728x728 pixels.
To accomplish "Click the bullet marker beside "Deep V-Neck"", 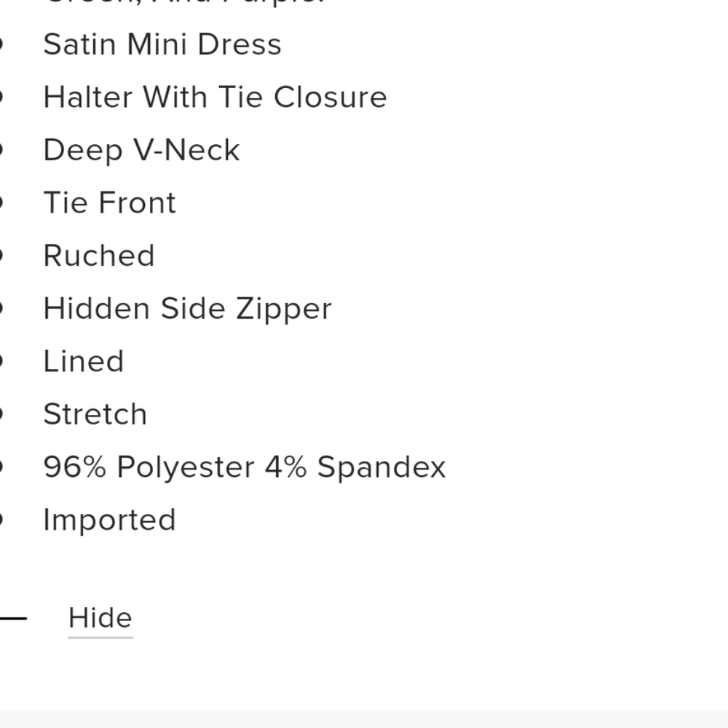I will click(x=1, y=151).
